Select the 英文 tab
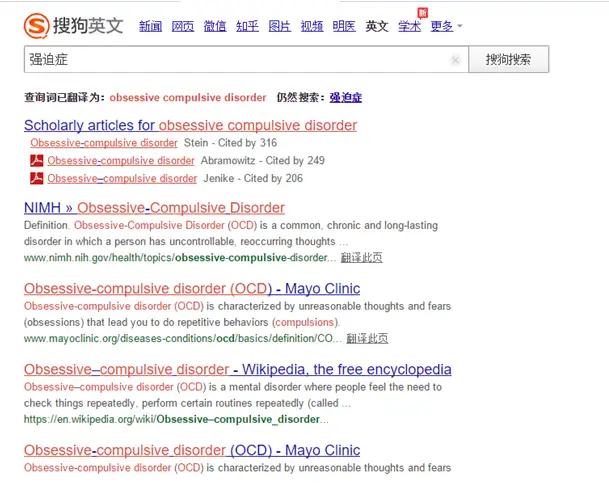 [377, 26]
